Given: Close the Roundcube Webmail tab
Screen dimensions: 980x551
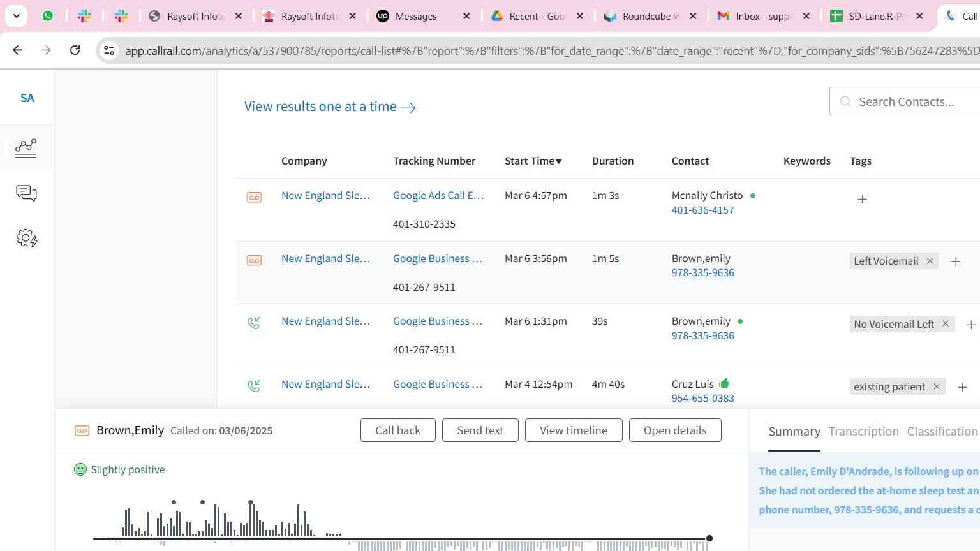Looking at the screenshot, I should pyautogui.click(x=694, y=16).
